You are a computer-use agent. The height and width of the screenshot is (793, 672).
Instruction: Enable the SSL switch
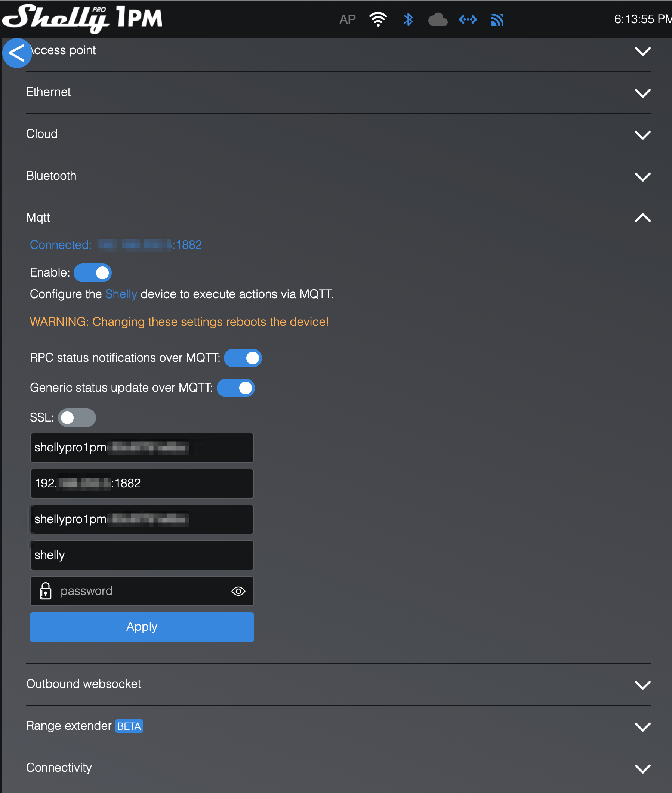(77, 418)
